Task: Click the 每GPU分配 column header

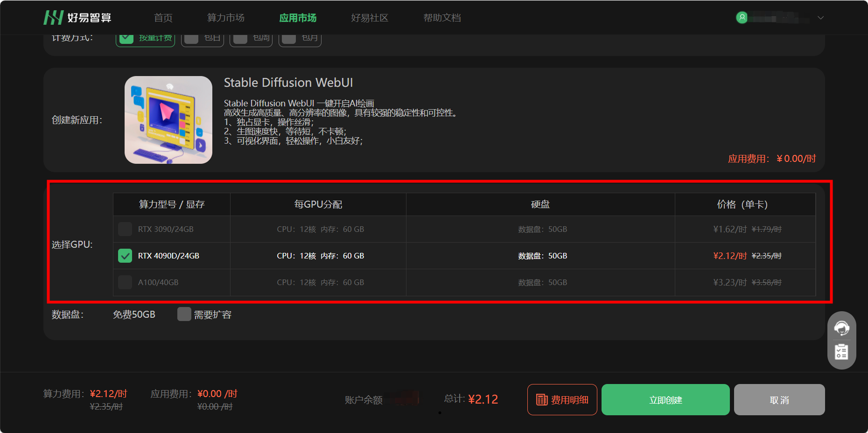Action: point(318,204)
